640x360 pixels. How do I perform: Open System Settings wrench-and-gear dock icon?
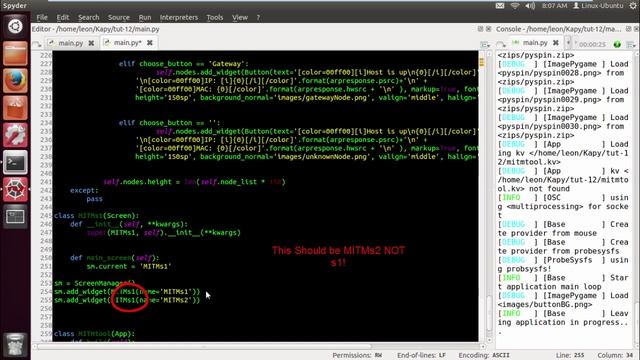(15, 135)
